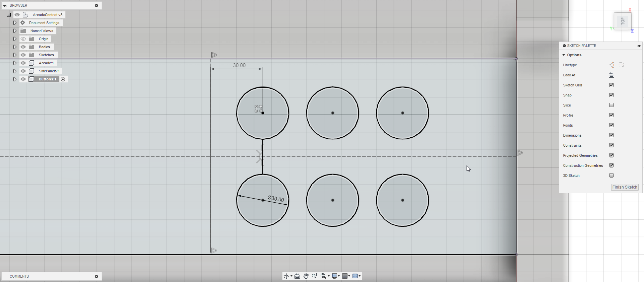Viewport: 644px width, 282px height.
Task: Hide the Buttons:1 component
Action: [23, 79]
